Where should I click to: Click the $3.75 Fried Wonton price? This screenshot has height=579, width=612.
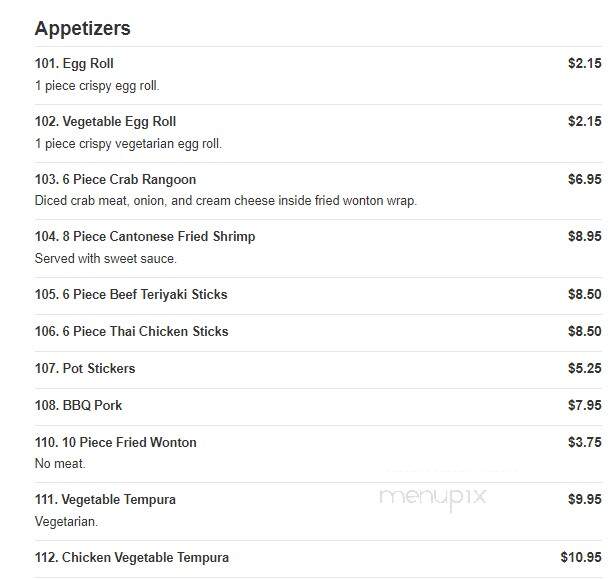[584, 442]
